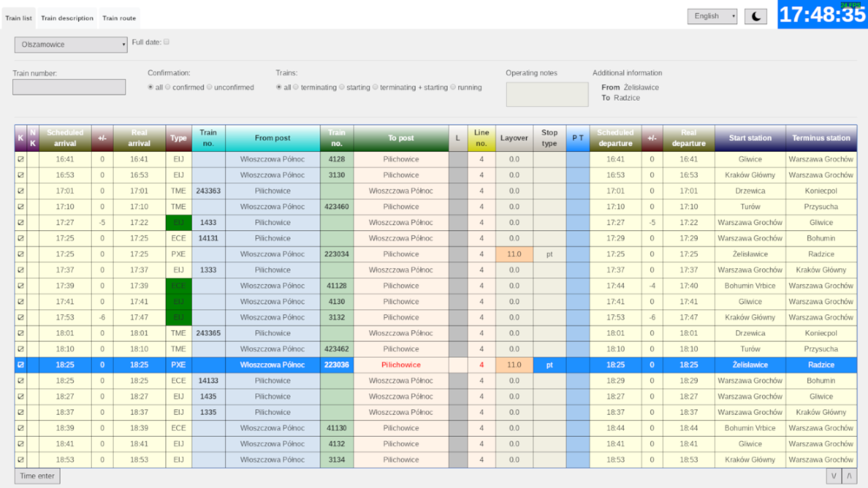This screenshot has height=488, width=868.
Task: Focus the Train number input field
Action: pos(69,87)
